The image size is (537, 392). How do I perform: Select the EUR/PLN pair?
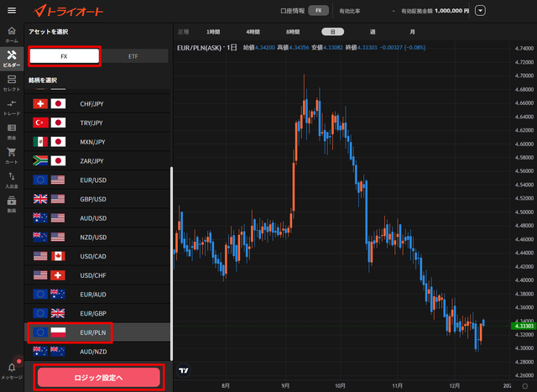click(97, 332)
